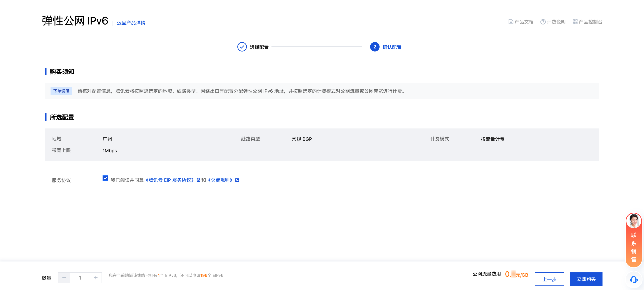644x290 pixels.
Task: Increase quantity with plus button
Action: coord(96,278)
